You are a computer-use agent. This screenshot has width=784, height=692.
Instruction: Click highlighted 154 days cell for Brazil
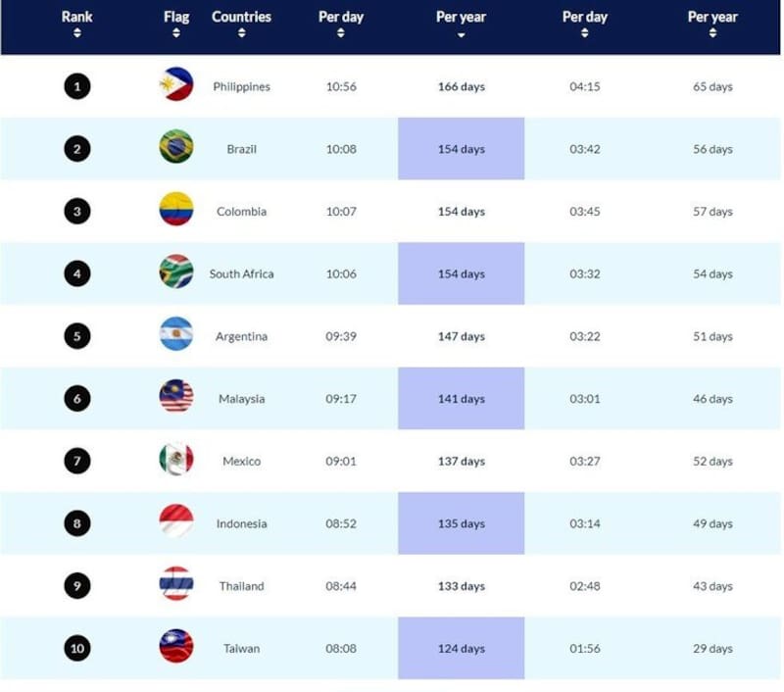[461, 149]
